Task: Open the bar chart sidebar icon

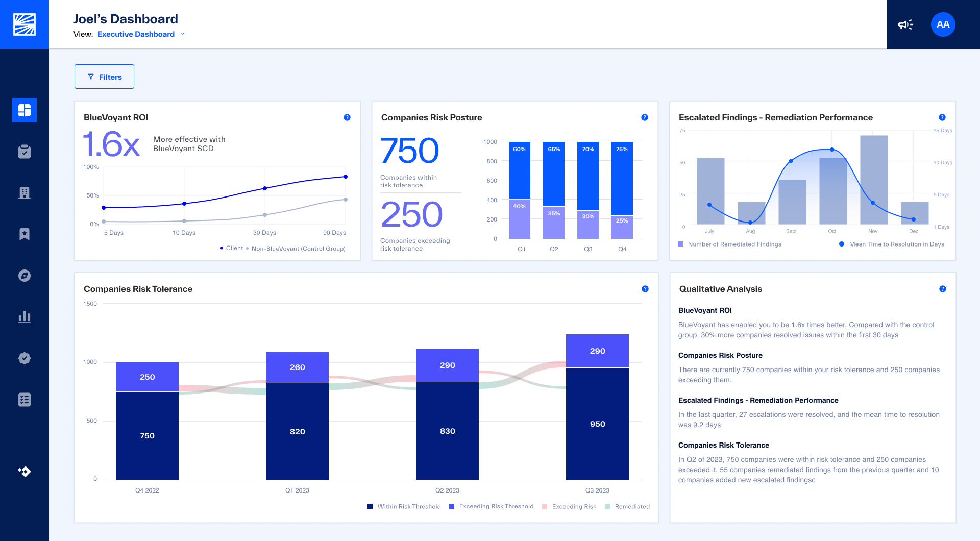Action: click(x=24, y=317)
